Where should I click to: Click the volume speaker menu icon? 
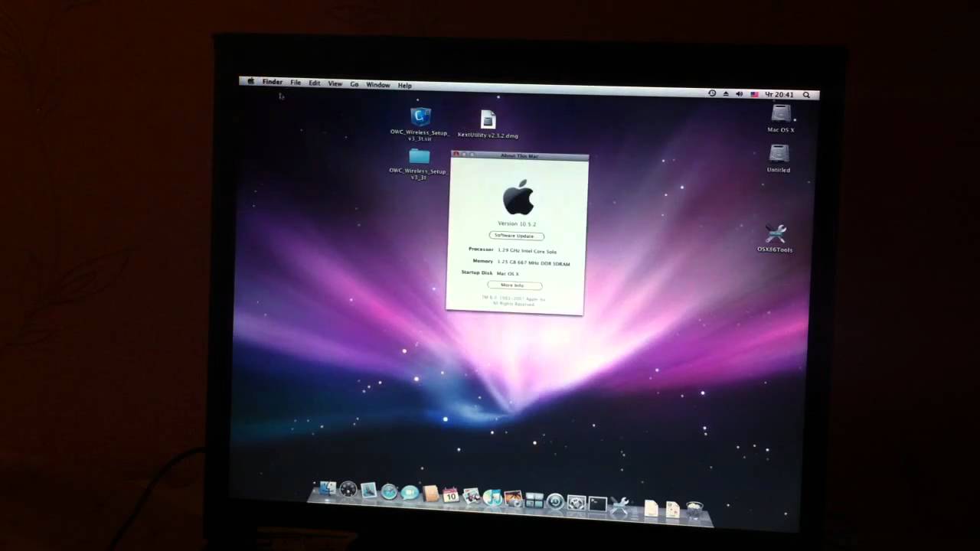[739, 94]
